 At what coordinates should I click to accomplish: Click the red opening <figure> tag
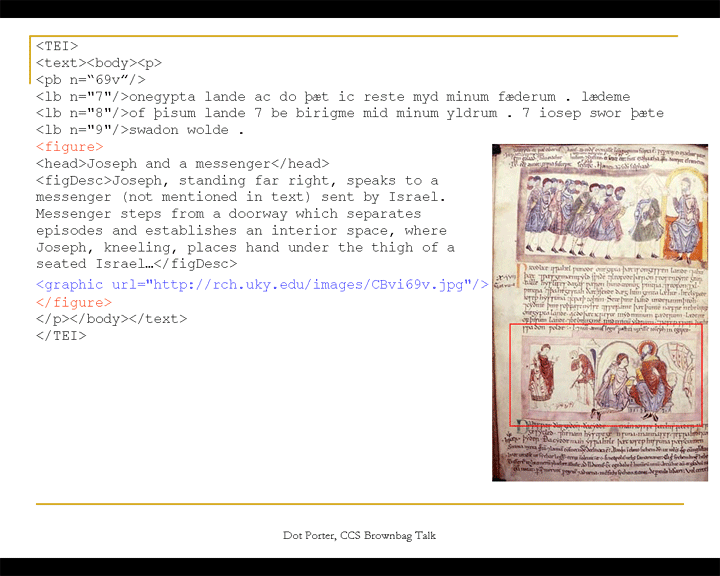pyautogui.click(x=70, y=147)
